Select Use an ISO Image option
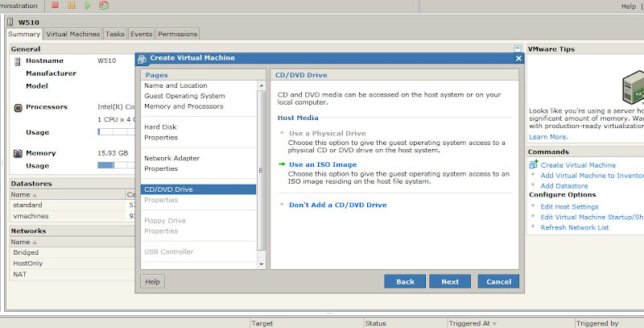The image size is (644, 328). coord(323,164)
